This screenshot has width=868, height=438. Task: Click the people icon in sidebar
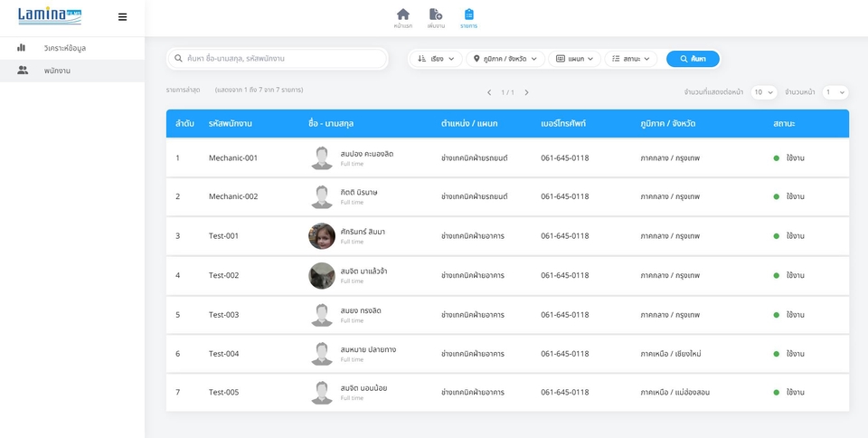point(22,71)
